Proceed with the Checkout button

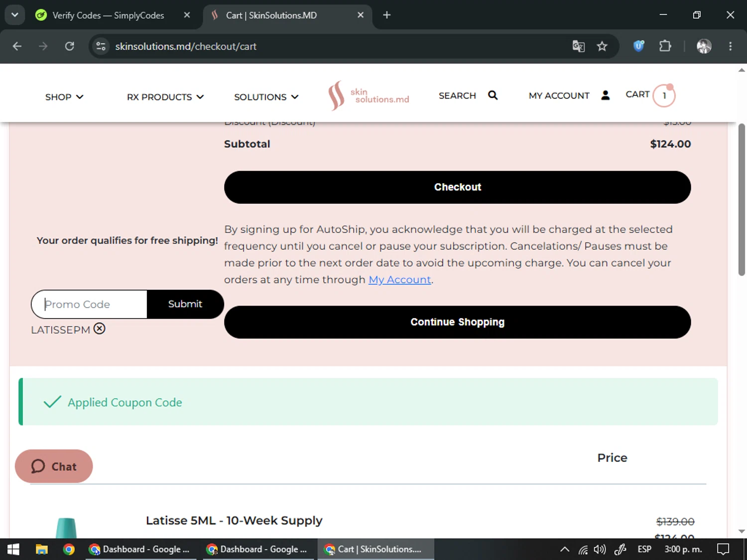tap(457, 187)
